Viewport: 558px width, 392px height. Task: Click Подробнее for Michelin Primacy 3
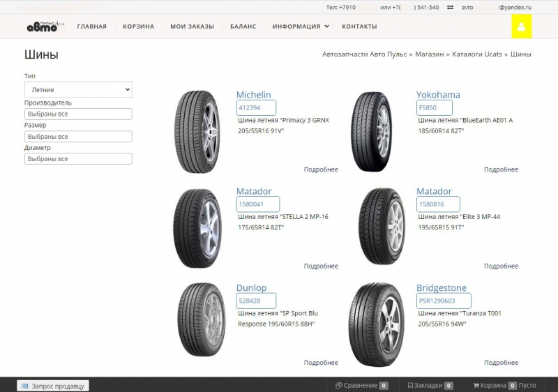321,169
